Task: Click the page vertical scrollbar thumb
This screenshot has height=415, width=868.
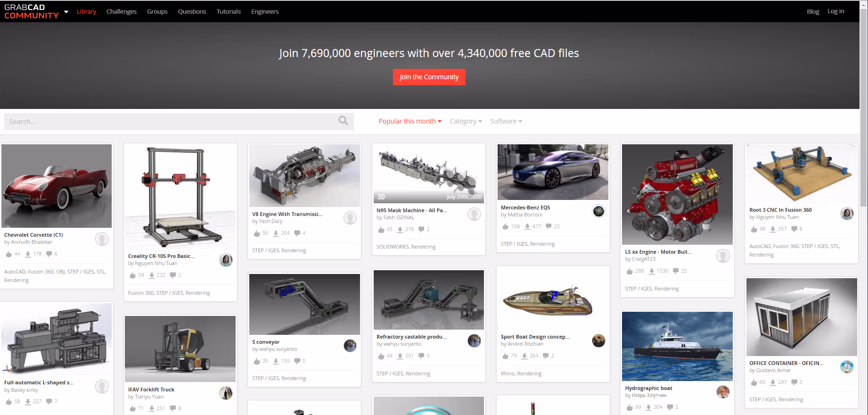Action: coord(863,108)
